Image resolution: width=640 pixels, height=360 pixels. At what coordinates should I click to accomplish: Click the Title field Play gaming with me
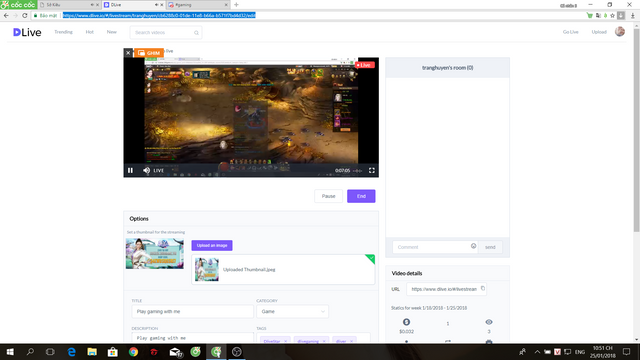[192, 311]
